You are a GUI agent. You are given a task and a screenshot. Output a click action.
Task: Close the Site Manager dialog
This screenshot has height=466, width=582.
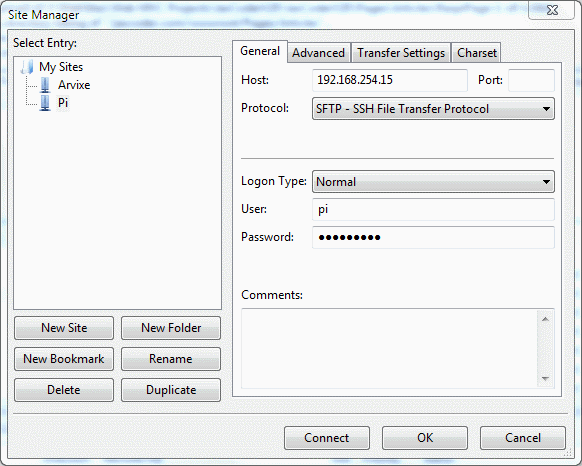coord(552,10)
